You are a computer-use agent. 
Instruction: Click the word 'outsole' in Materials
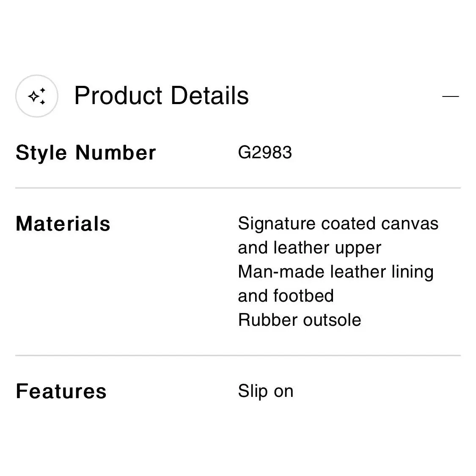[x=332, y=320]
